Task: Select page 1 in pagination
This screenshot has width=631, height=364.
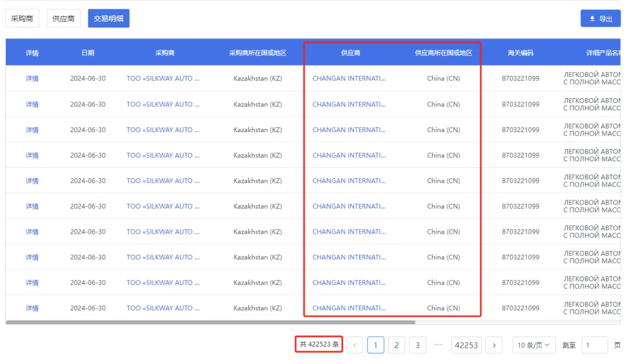Action: pyautogui.click(x=375, y=345)
